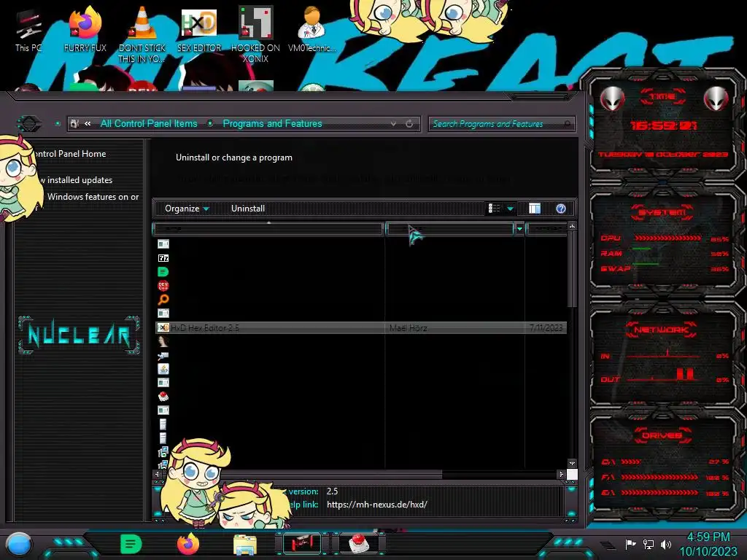Screen dimensions: 747x560
Task: Click the volume speaker tray icon
Action: pos(666,544)
